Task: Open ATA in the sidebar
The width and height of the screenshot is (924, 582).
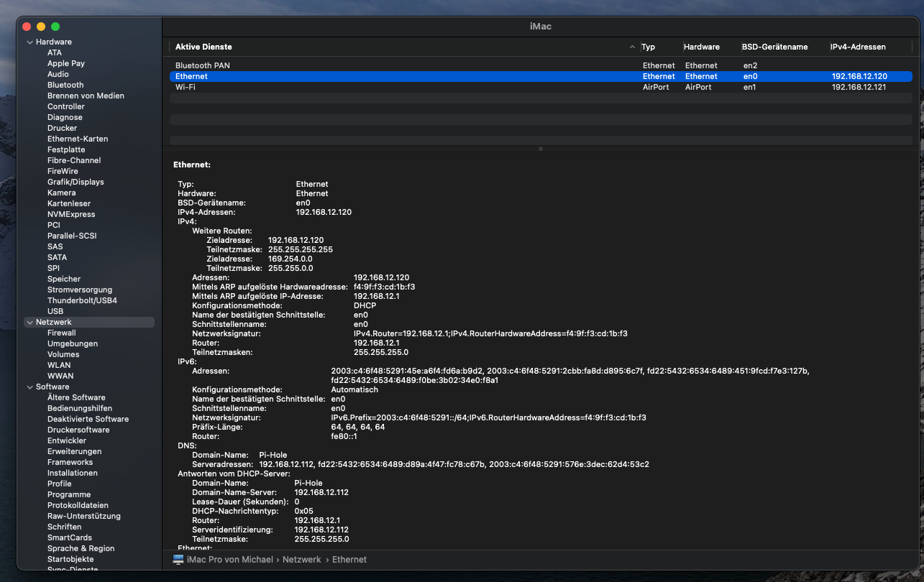Action: [55, 52]
